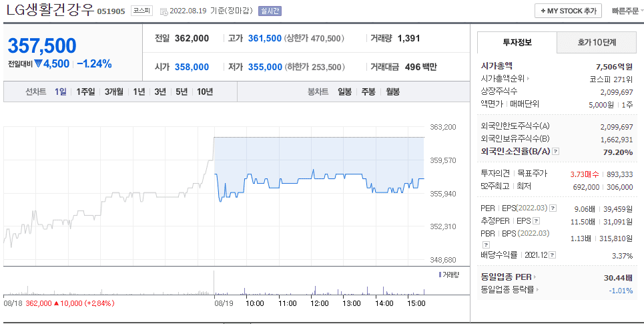This screenshot has height=324, width=644.
Task: Click the 시가총액 value 7,506억원
Action: (614, 67)
